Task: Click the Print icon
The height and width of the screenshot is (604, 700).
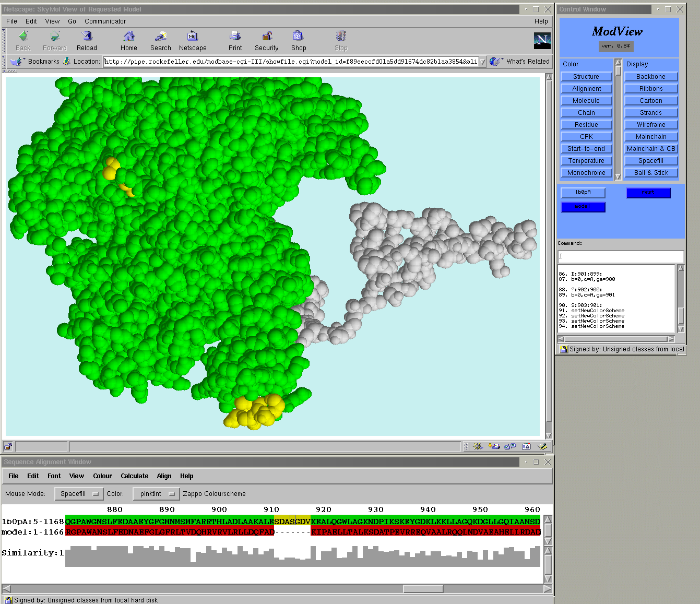Action: pyautogui.click(x=235, y=37)
